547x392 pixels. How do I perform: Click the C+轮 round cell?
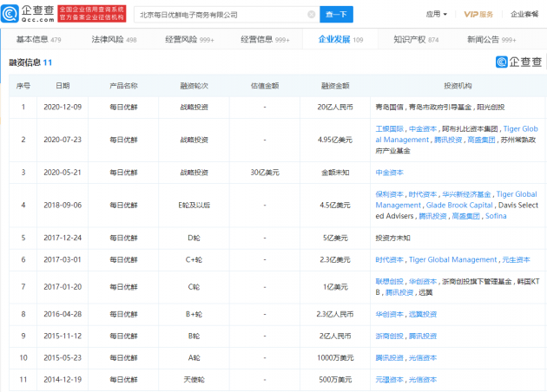coord(194,259)
